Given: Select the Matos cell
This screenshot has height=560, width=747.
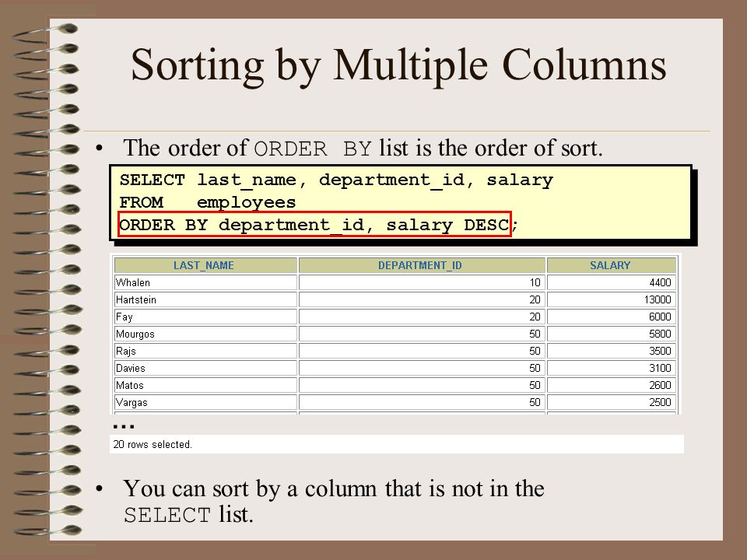Looking at the screenshot, I should pos(205,385).
